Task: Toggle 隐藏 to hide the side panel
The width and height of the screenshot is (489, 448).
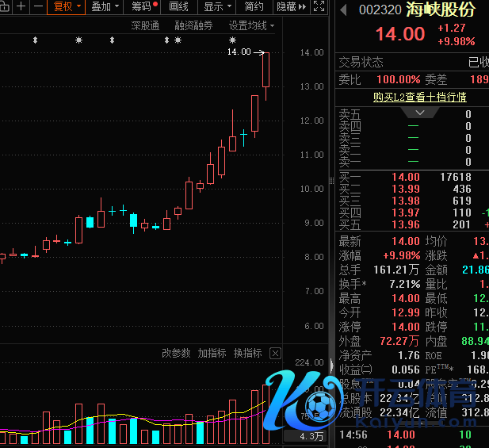Action: pyautogui.click(x=286, y=6)
